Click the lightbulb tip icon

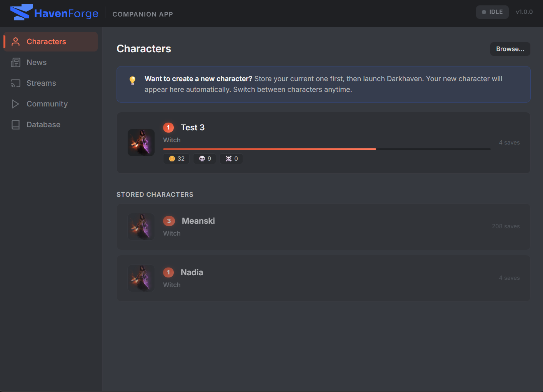tap(132, 80)
